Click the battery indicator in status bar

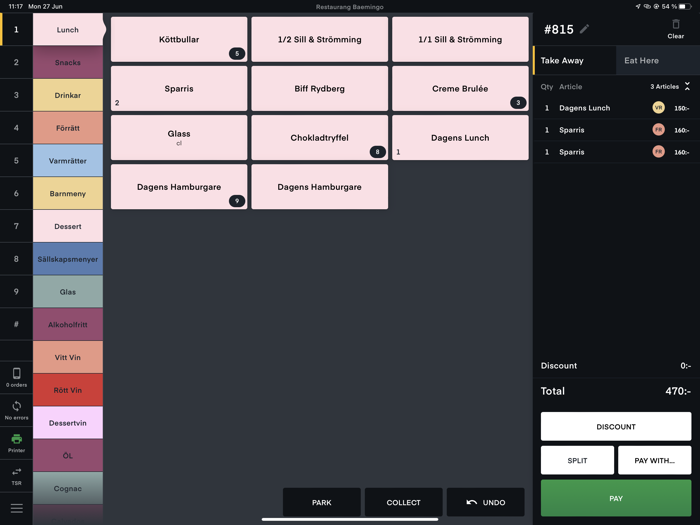(x=685, y=6)
